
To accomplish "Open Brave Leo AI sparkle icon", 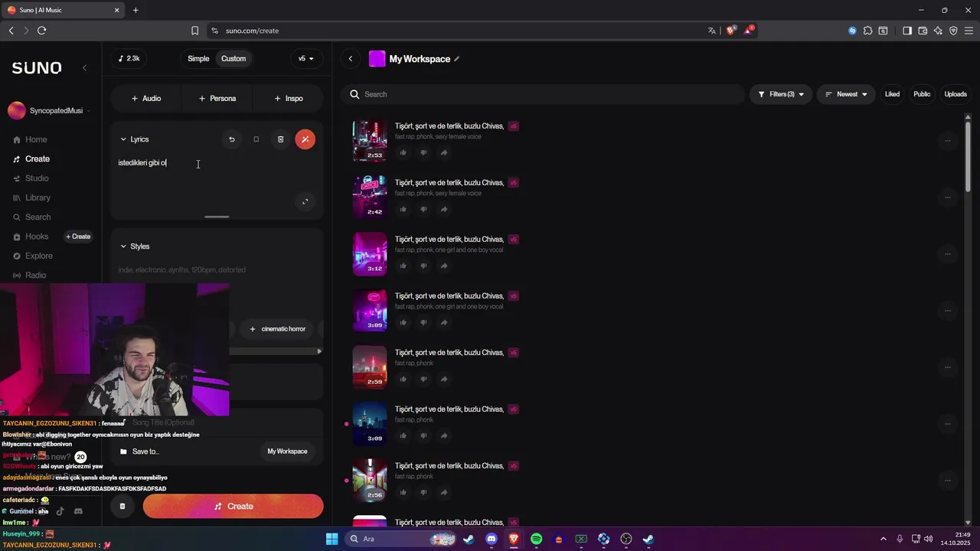I will pyautogui.click(x=938, y=31).
